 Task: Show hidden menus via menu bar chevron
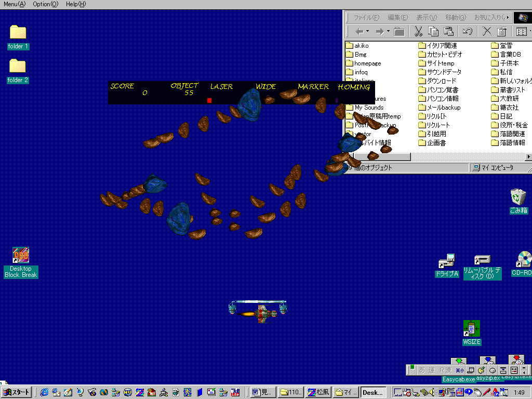[x=508, y=18]
